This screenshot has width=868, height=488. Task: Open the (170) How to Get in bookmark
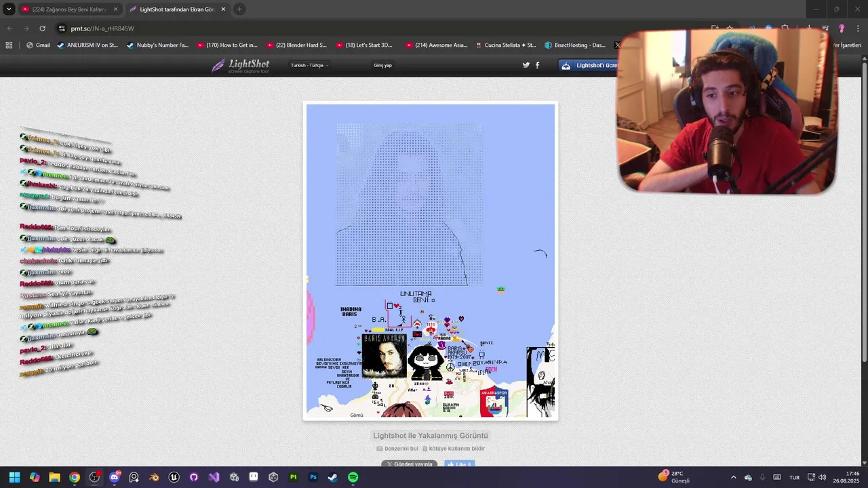[227, 45]
